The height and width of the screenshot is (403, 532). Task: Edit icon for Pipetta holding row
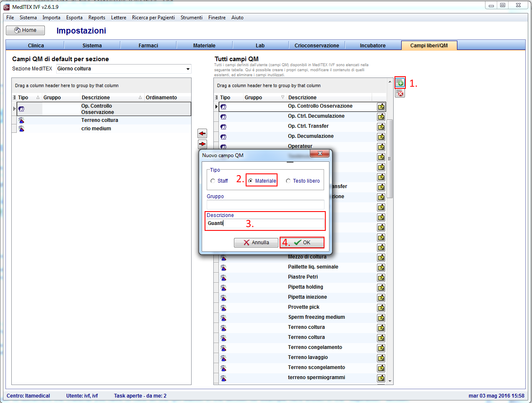381,288
